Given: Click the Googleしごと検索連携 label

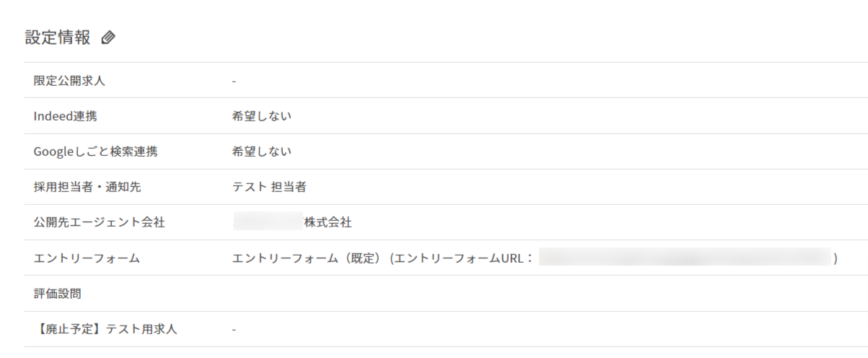Looking at the screenshot, I should tap(95, 152).
